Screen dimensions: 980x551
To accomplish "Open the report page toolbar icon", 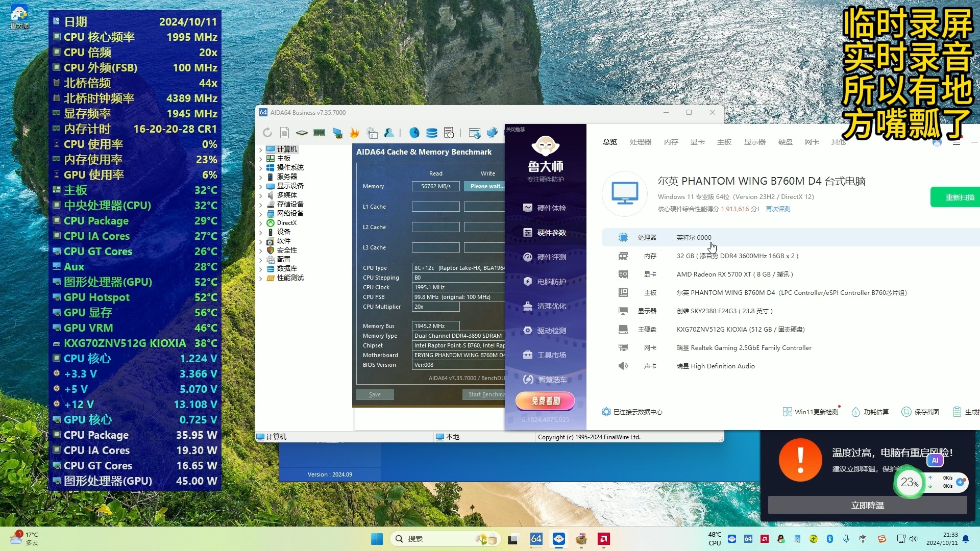I will 285,133.
